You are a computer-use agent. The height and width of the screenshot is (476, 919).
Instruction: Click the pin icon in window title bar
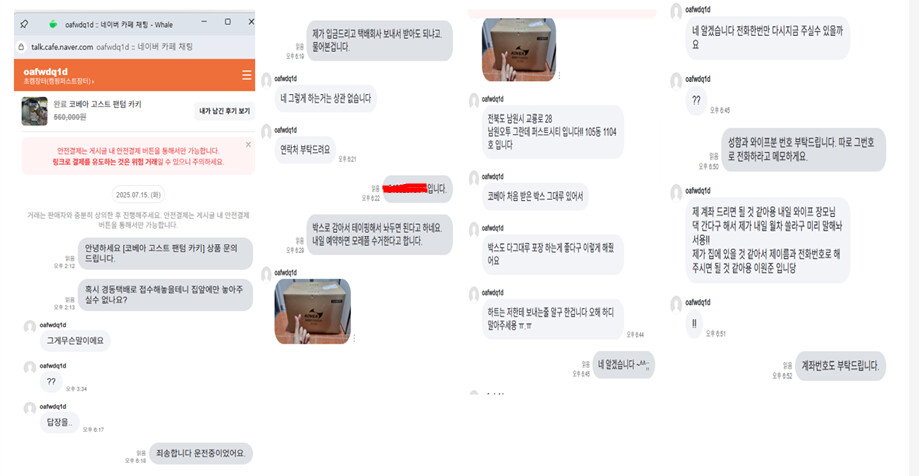tap(24, 24)
